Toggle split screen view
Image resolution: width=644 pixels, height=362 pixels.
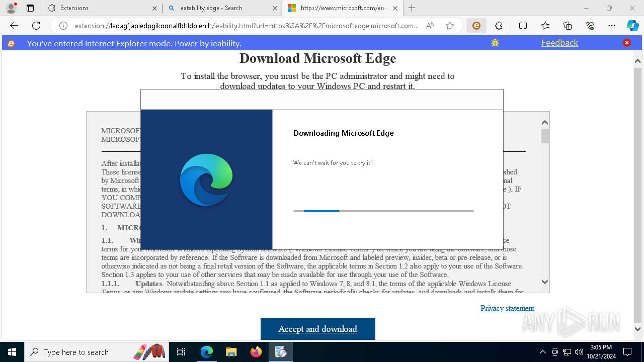(523, 26)
